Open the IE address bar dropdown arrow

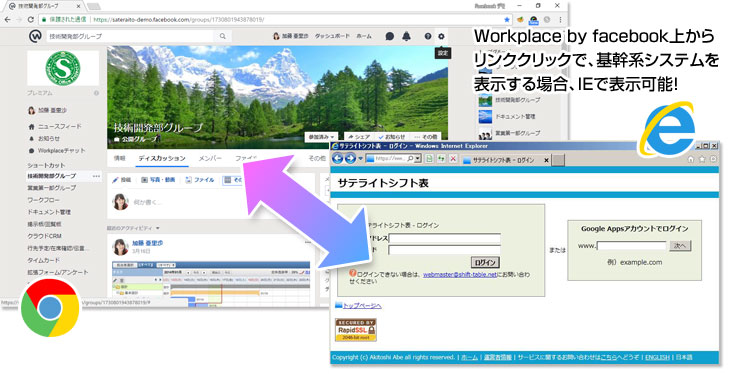418,159
